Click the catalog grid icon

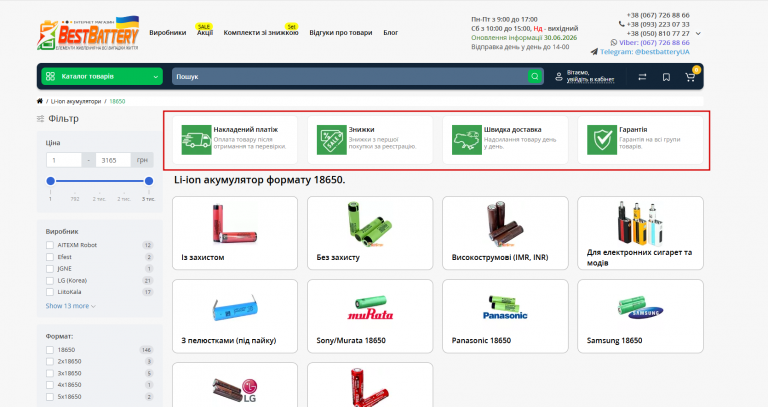point(50,76)
